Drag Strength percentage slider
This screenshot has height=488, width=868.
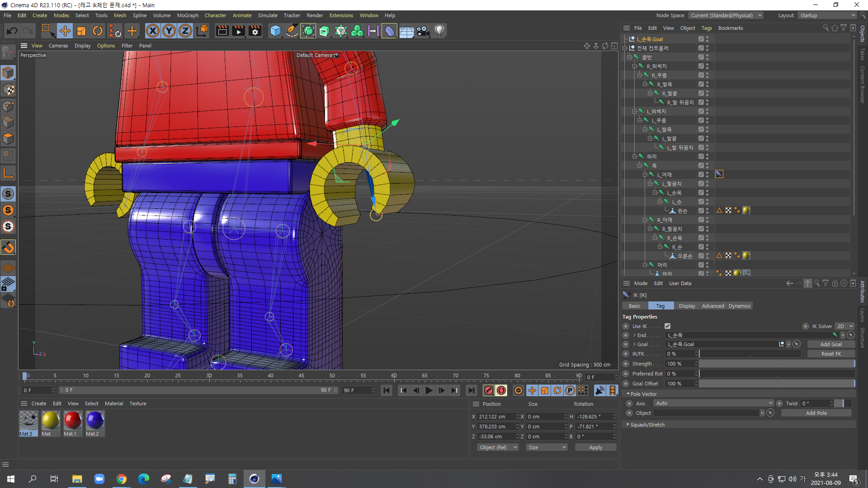click(775, 363)
